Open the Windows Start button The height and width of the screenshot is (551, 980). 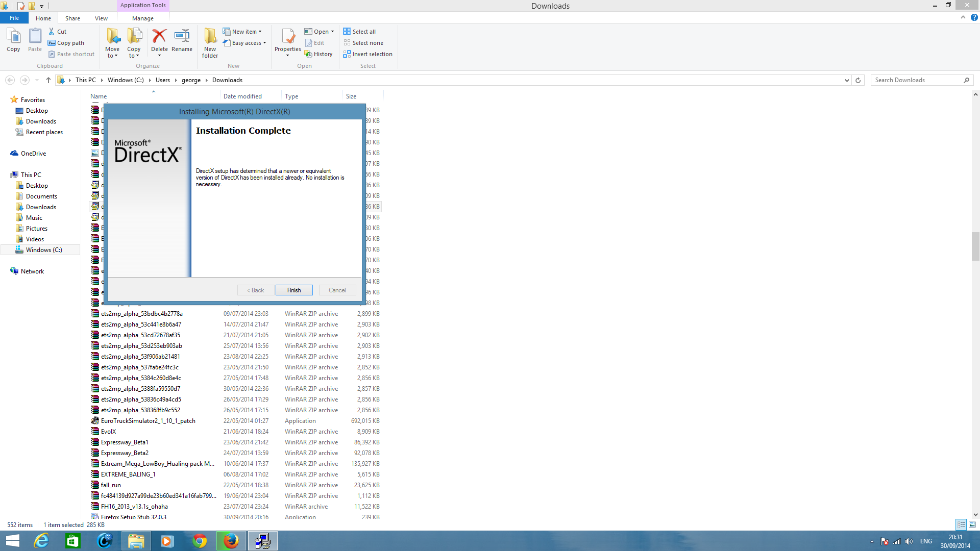coord(13,541)
